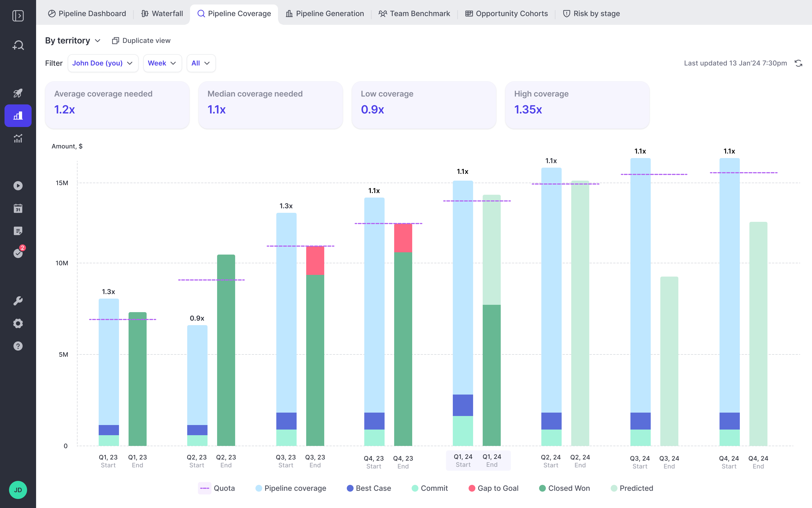The image size is (812, 508).
Task: Open the search with add icon in sidebar
Action: pyautogui.click(x=18, y=45)
